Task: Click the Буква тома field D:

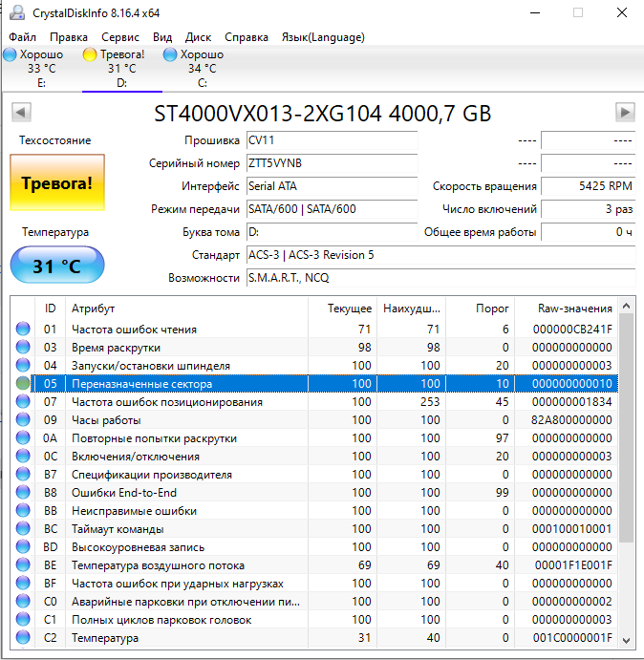Action: tap(332, 232)
